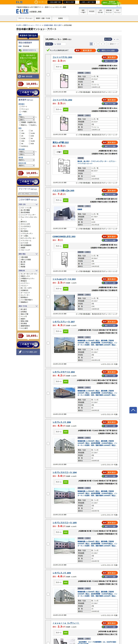138x644 pixels.
Task: Click plus icon on コットンハウス1 203 add-to-list
Action: pos(103,61)
